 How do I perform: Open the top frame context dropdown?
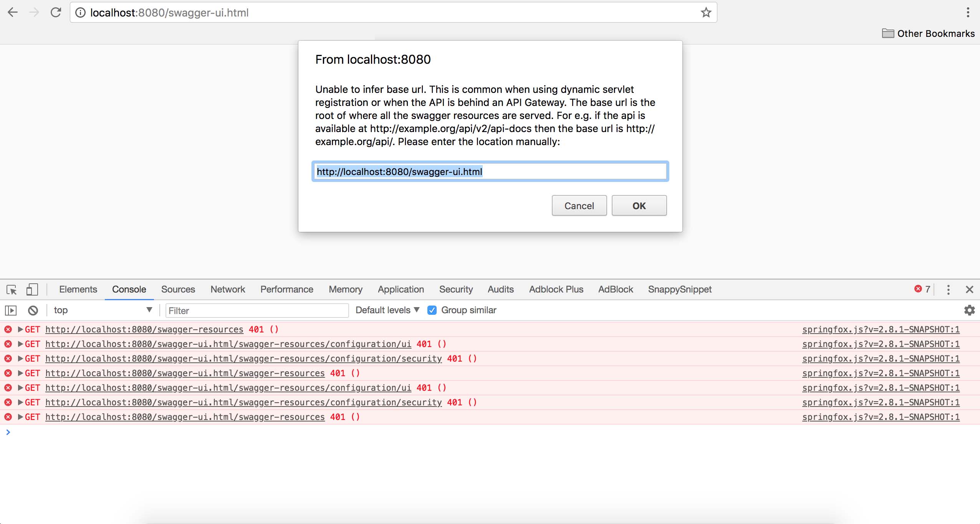point(102,310)
